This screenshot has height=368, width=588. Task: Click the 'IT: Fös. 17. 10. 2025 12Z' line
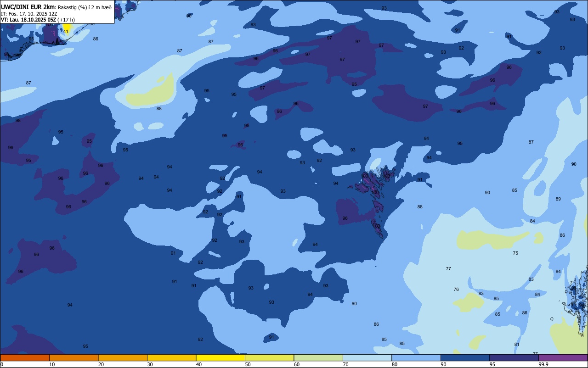coord(29,13)
